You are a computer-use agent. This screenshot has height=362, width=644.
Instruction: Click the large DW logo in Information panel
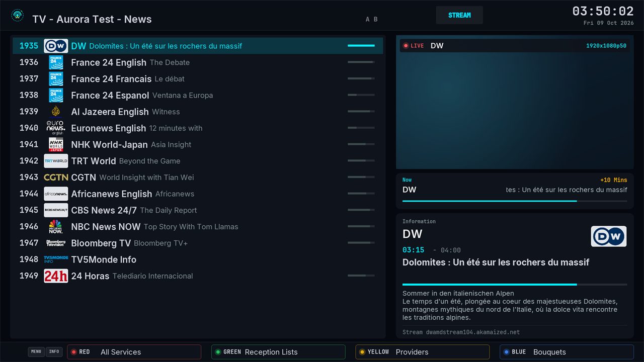[609, 236]
